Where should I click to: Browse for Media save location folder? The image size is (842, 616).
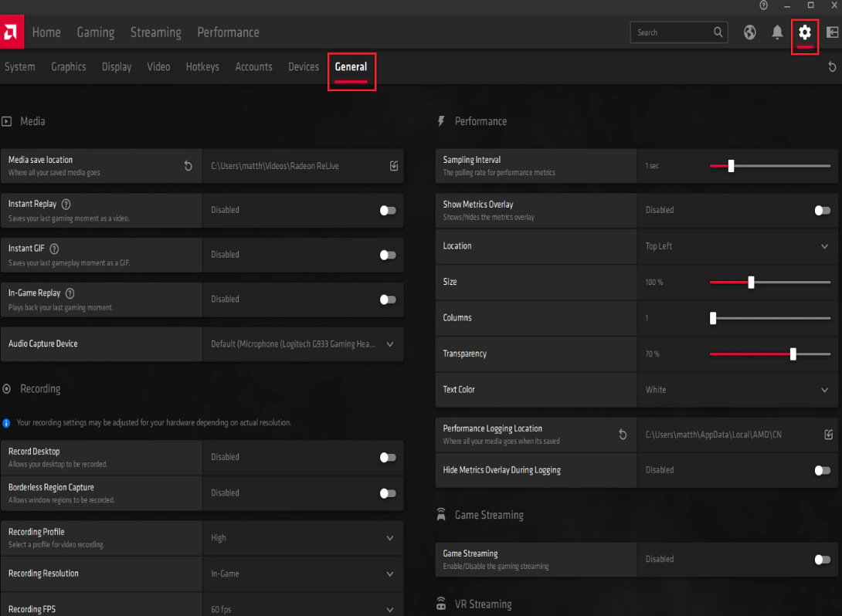click(x=394, y=166)
